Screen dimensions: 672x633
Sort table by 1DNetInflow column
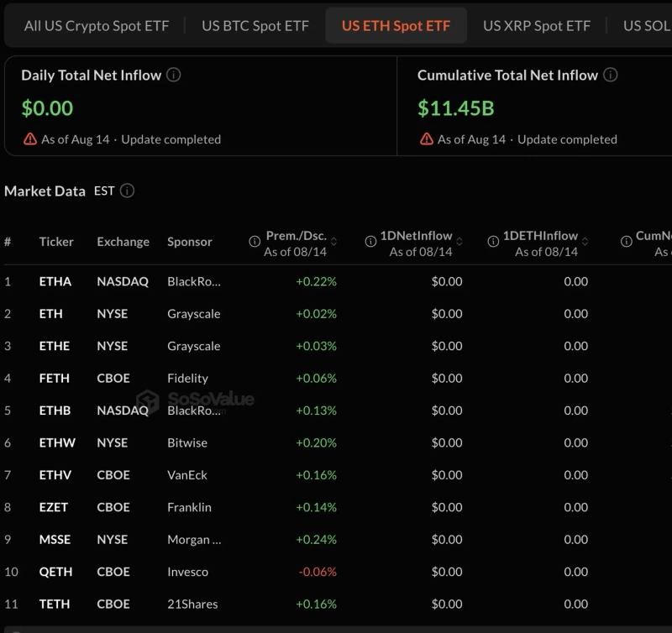459,242
